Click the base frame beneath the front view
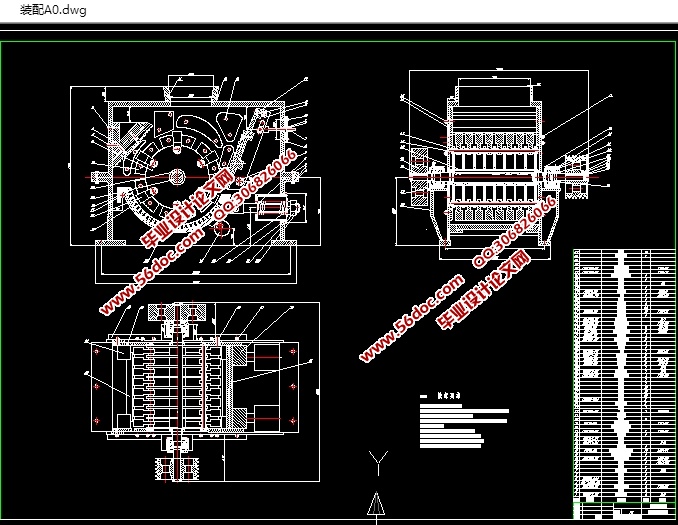The height and width of the screenshot is (525, 678). 192,262
